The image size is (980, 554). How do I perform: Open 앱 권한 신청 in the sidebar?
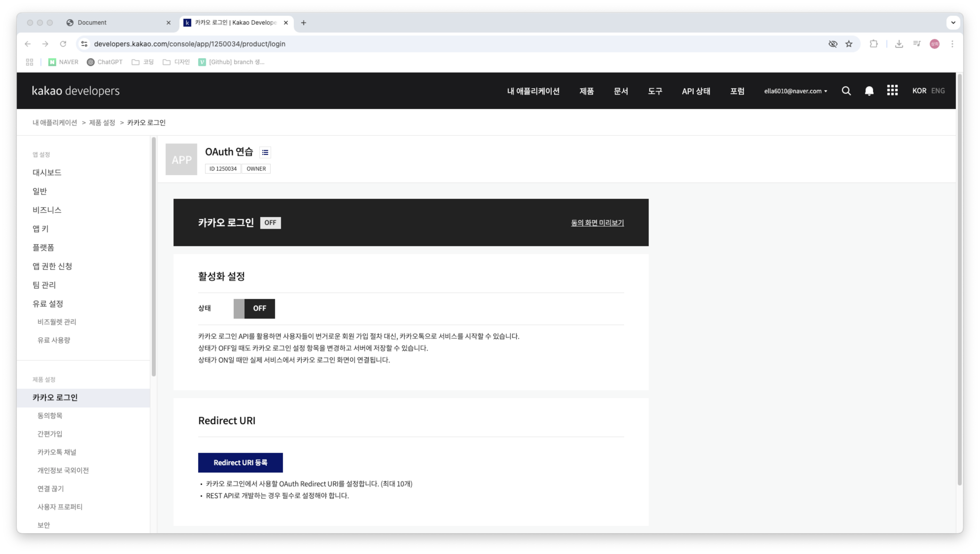(x=52, y=266)
